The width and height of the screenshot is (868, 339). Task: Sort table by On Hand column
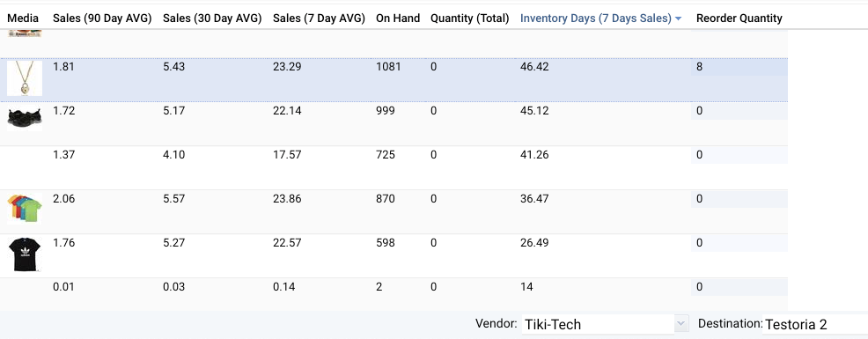[398, 18]
